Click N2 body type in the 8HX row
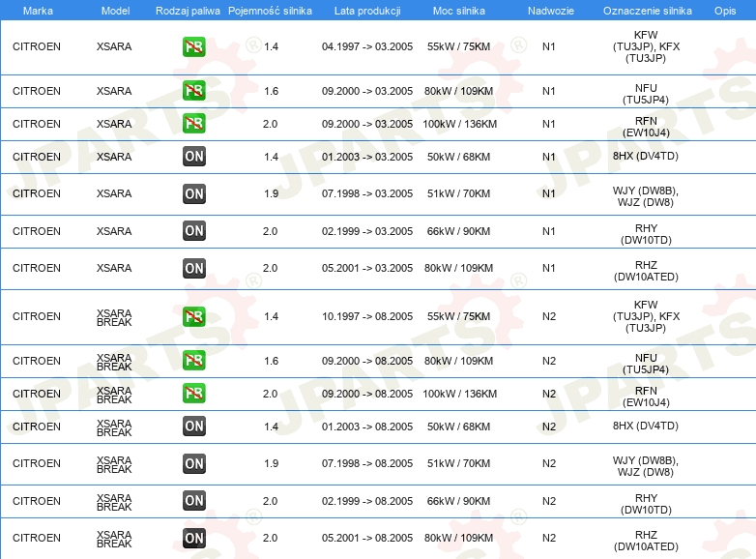 (x=549, y=427)
